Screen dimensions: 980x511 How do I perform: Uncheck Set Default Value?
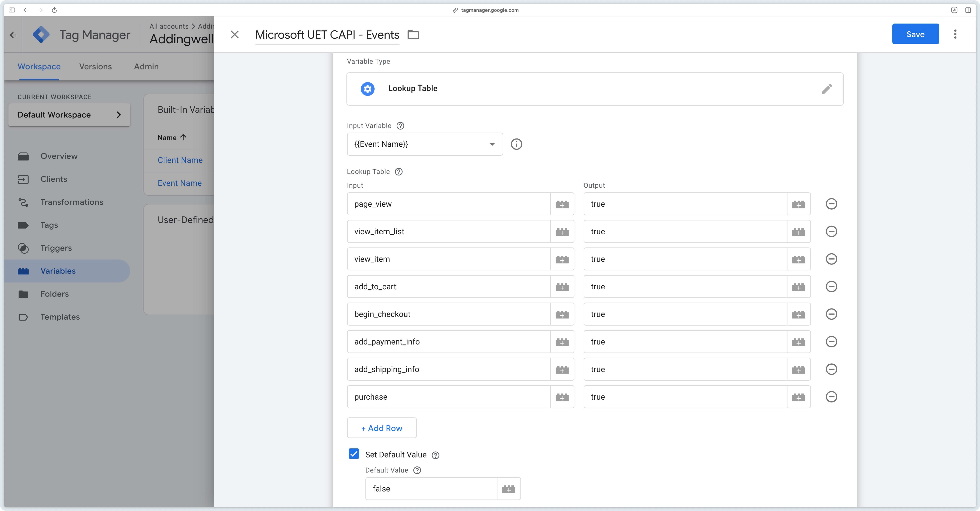coord(354,454)
